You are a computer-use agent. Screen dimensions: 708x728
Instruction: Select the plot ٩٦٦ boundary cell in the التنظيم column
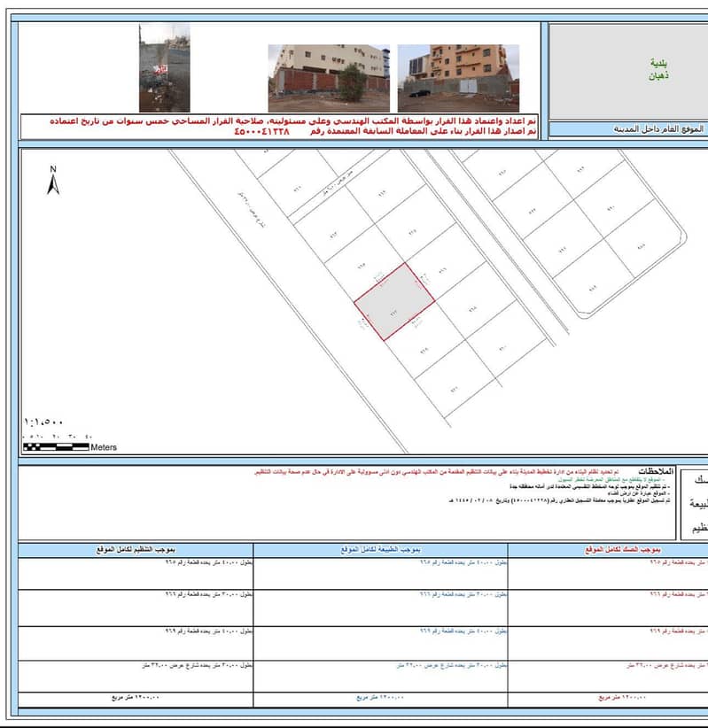pos(136,608)
